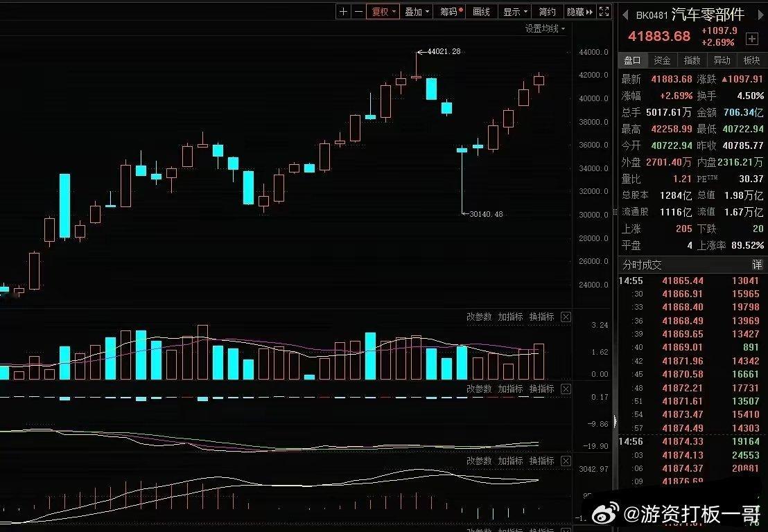Open the 板块 tab
This screenshot has height=532, width=768.
(x=752, y=60)
